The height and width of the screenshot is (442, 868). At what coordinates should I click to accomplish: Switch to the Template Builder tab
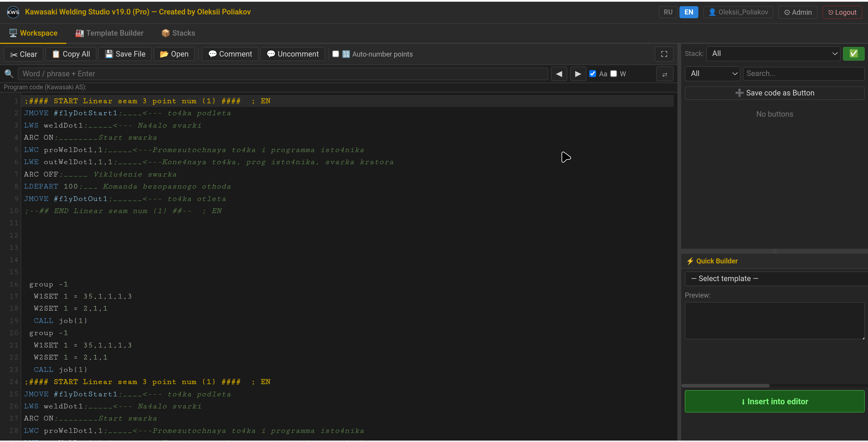click(x=109, y=33)
